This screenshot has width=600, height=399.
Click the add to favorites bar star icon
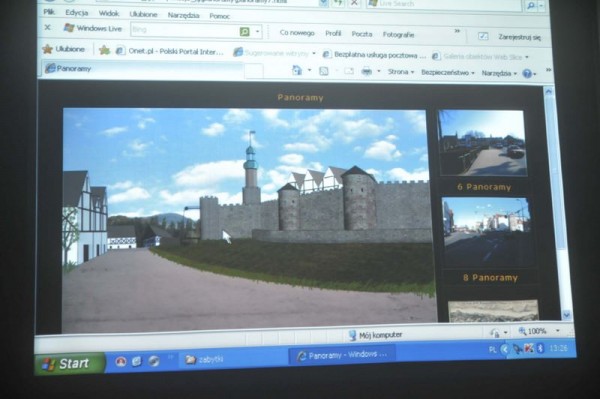click(x=104, y=50)
